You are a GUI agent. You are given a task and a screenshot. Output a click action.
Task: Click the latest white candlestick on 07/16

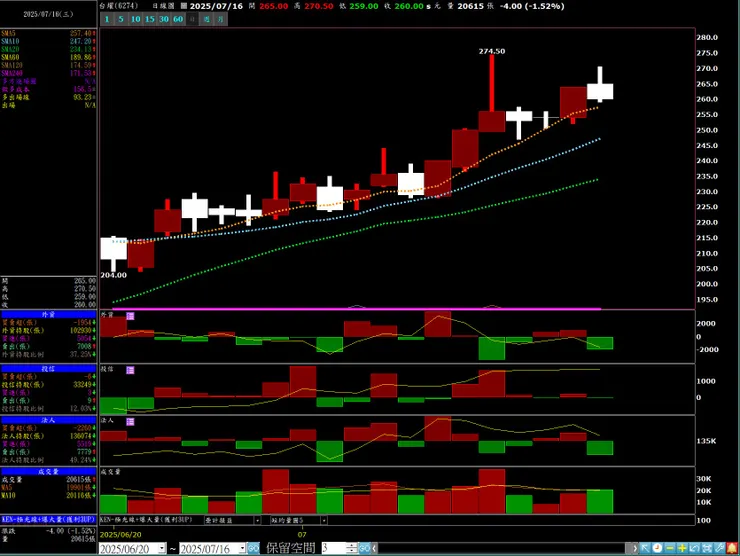[600, 91]
